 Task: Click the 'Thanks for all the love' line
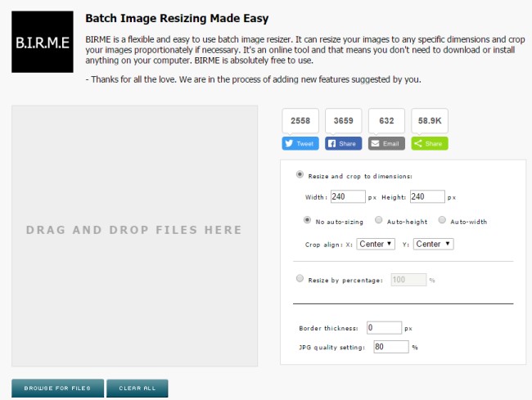[253, 79]
